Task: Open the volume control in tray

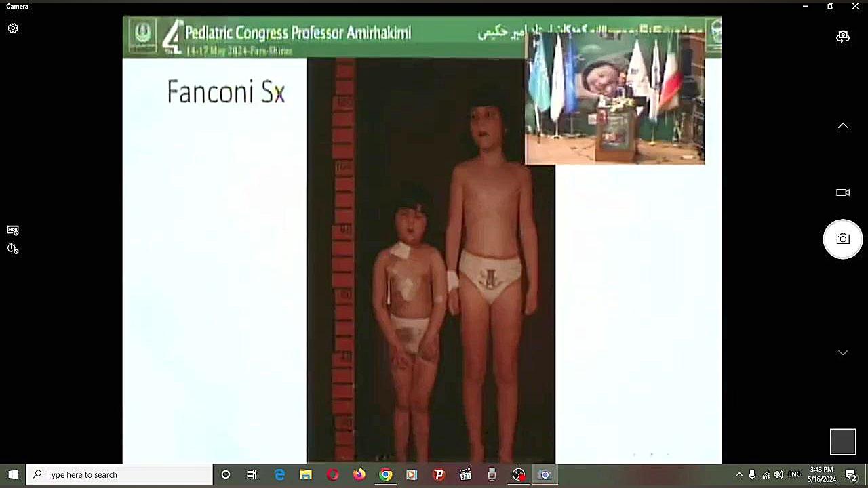Action: (x=778, y=474)
